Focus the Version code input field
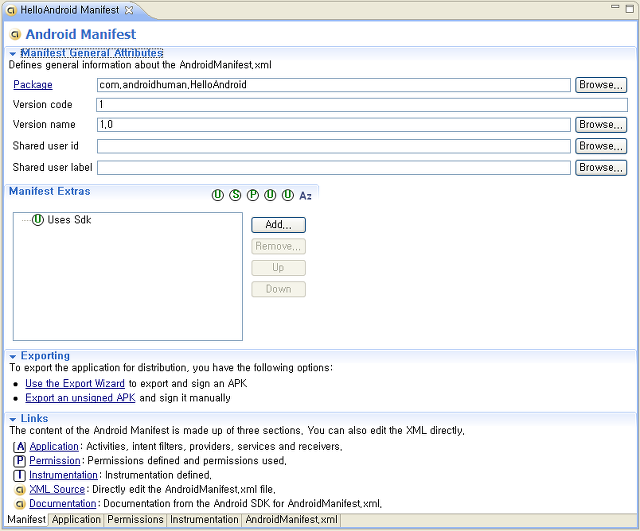This screenshot has height=531, width=640. (x=362, y=104)
